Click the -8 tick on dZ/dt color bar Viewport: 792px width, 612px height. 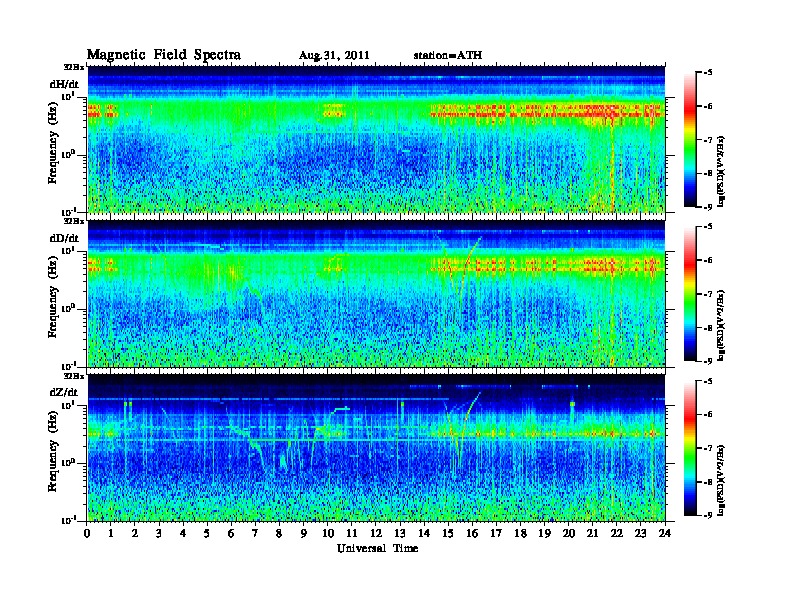coord(709,482)
